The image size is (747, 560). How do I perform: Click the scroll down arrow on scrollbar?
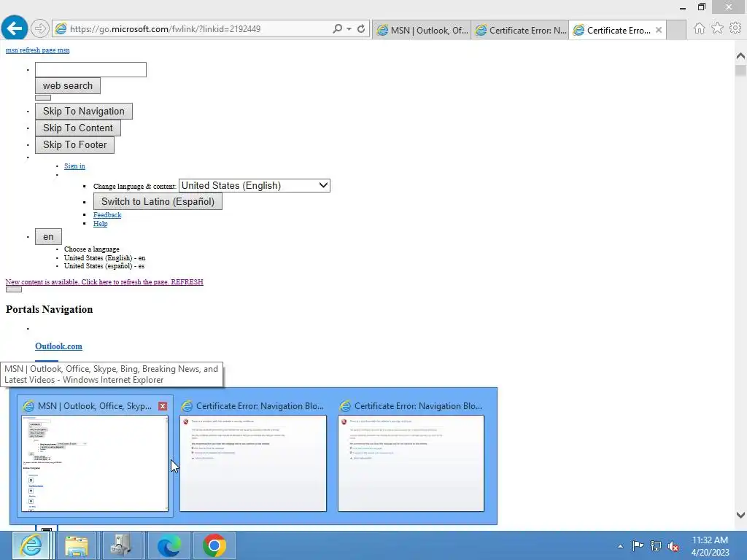(740, 515)
